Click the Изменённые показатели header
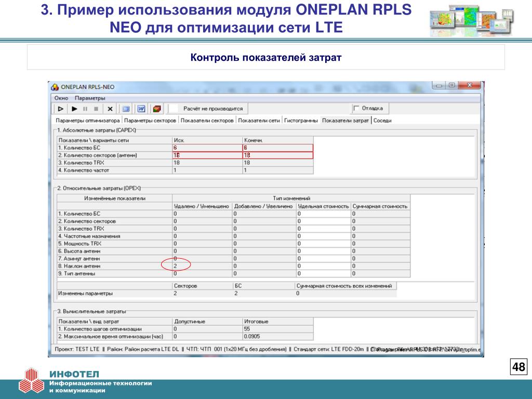Image resolution: width=532 pixels, height=399 pixels. tap(115, 198)
